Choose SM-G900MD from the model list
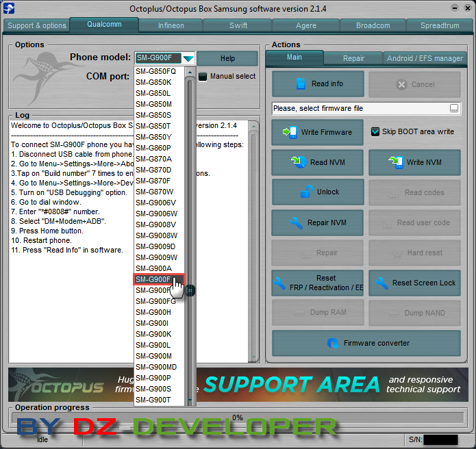 [x=159, y=367]
